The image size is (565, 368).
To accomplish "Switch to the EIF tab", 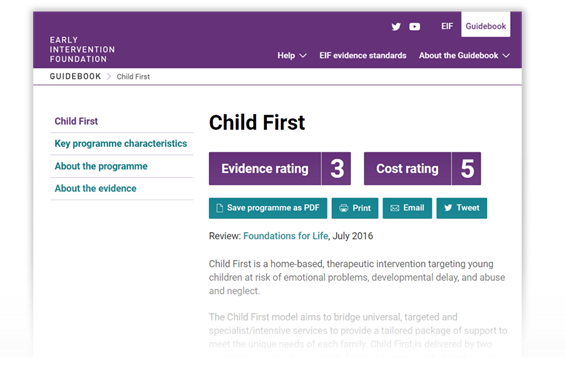I will pos(447,26).
